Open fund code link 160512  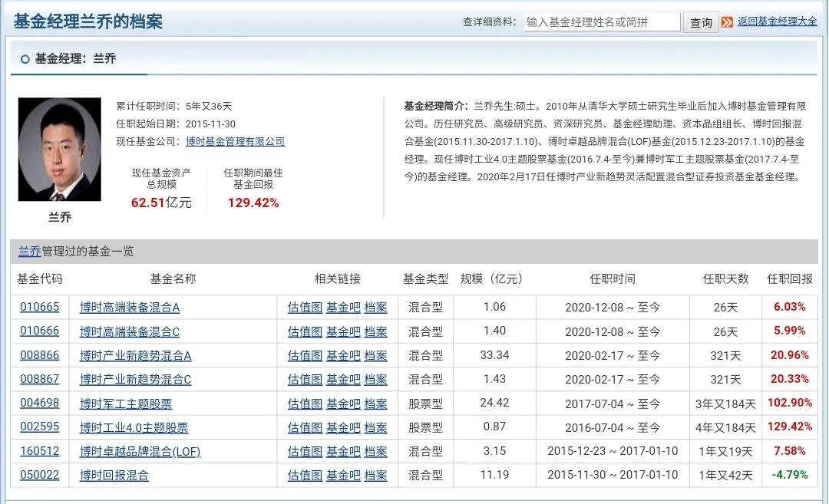pos(39,452)
